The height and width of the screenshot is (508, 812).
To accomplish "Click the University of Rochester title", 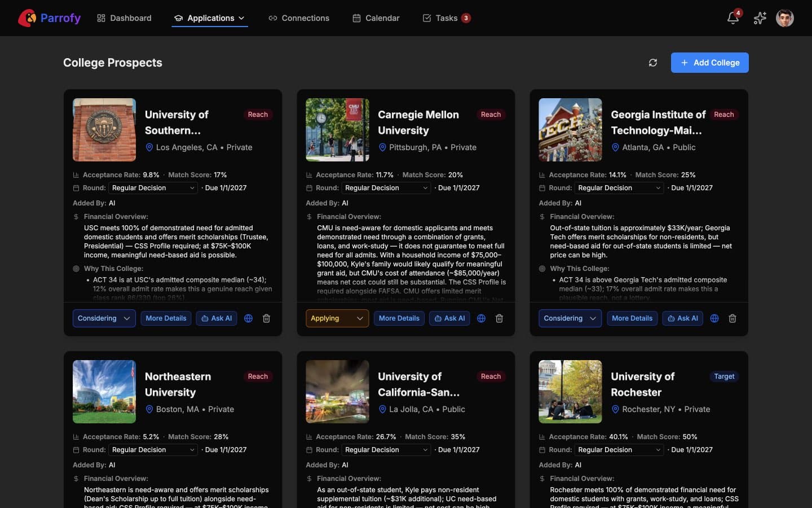I will pos(643,384).
